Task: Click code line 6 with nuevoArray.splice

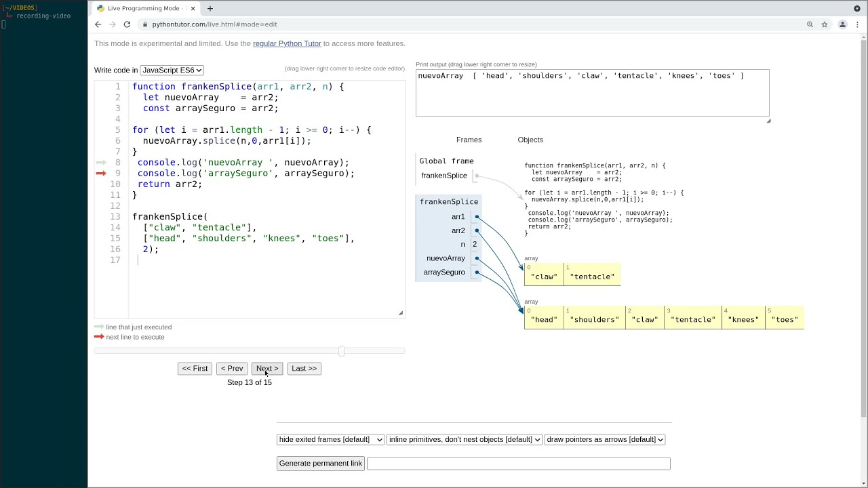Action: tap(226, 141)
